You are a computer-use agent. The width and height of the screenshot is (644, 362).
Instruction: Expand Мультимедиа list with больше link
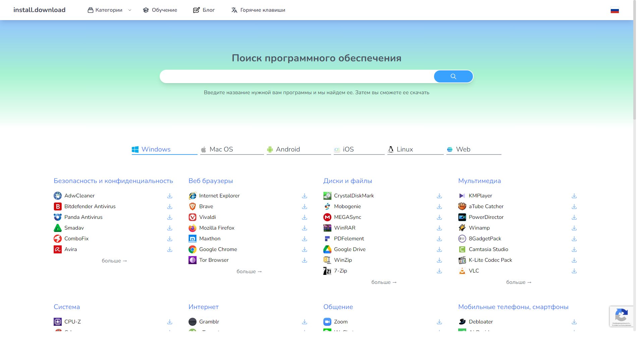(519, 282)
